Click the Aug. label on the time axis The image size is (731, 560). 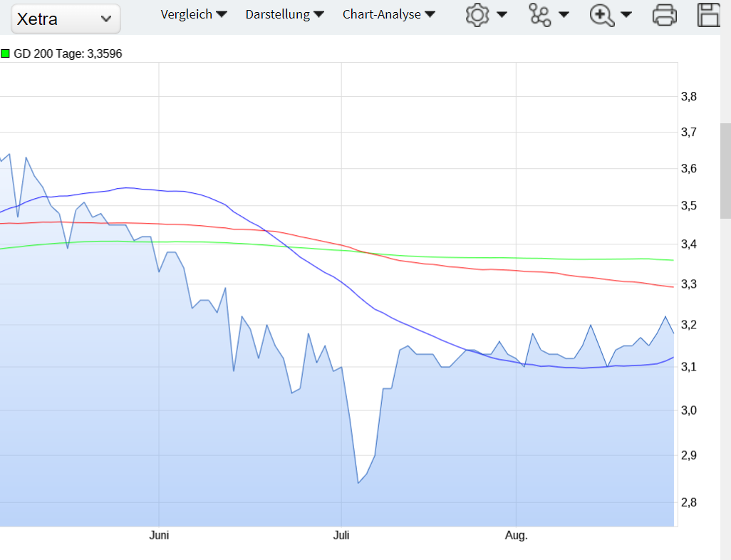(x=516, y=535)
